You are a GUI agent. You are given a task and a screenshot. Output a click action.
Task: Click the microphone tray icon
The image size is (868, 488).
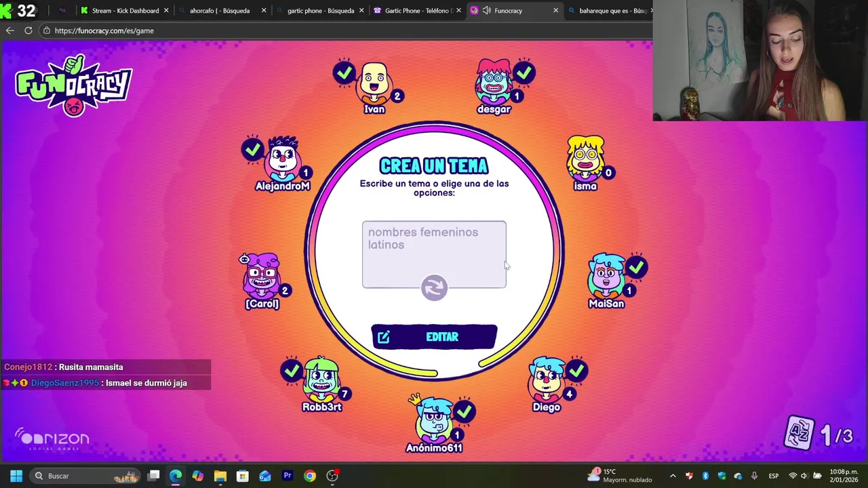coord(754,476)
